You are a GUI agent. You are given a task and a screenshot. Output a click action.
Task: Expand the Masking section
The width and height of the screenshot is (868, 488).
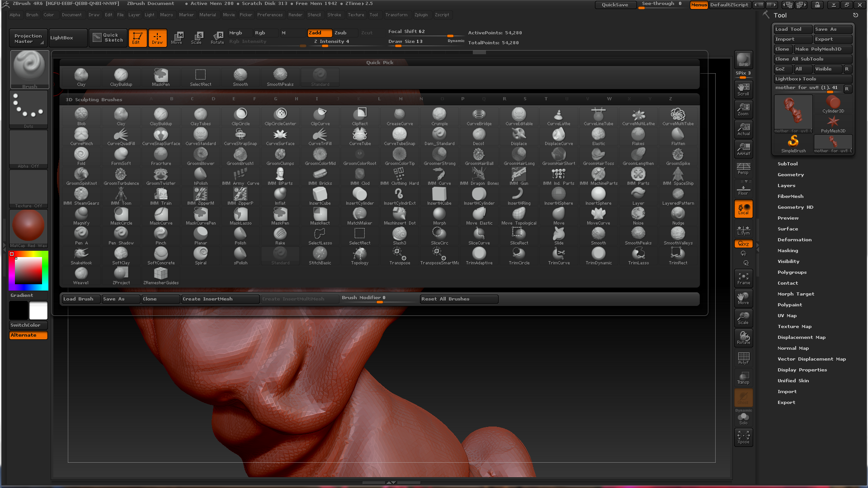pyautogui.click(x=788, y=251)
